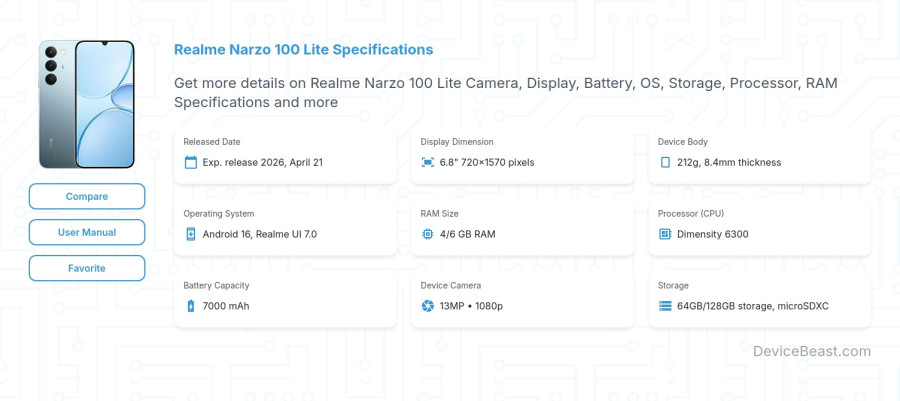
Task: Open the Compare button
Action: pos(87,196)
